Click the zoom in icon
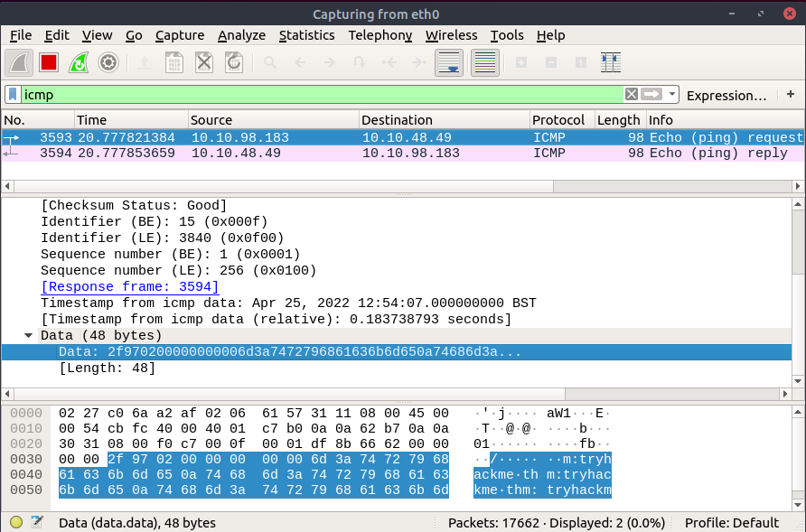Image resolution: width=806 pixels, height=532 pixels. point(521,62)
